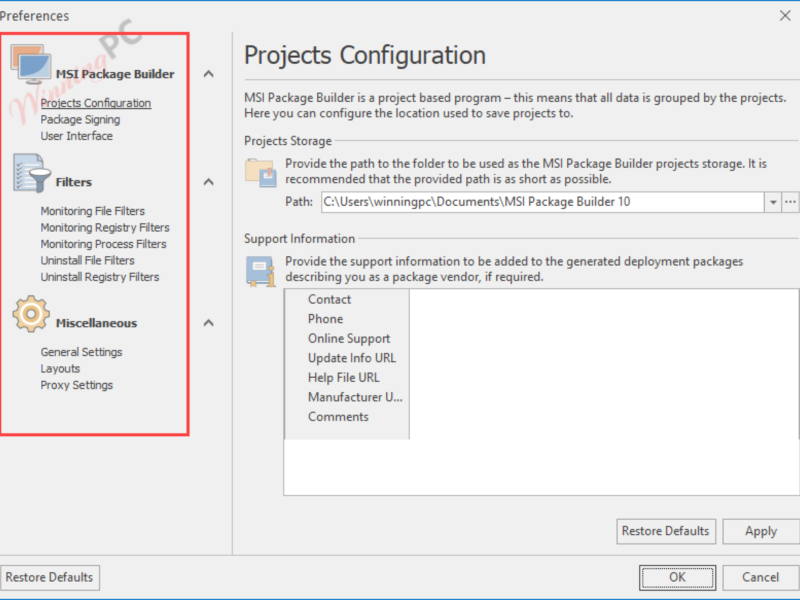Select the Manufacturer U... row

pos(347,397)
